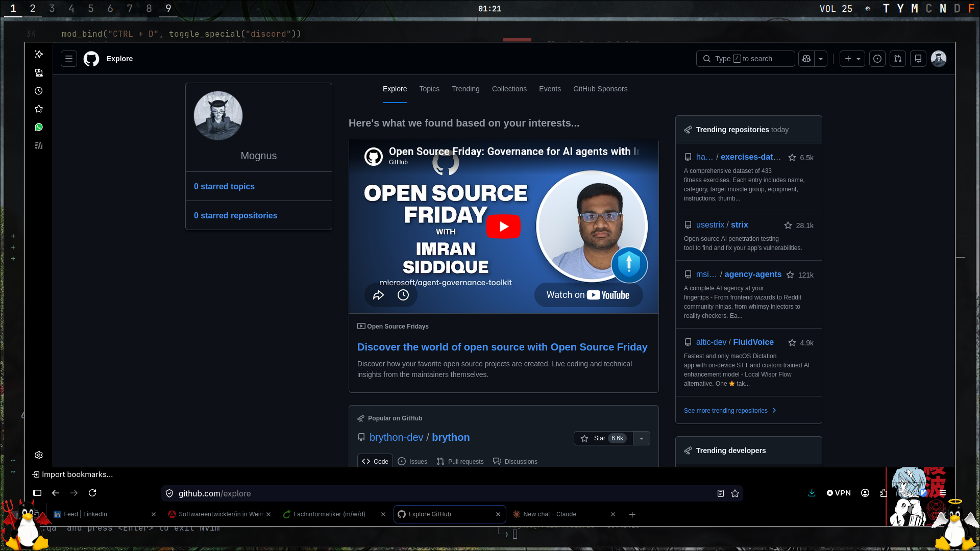
Task: Select the Explore tab
Action: (x=395, y=89)
